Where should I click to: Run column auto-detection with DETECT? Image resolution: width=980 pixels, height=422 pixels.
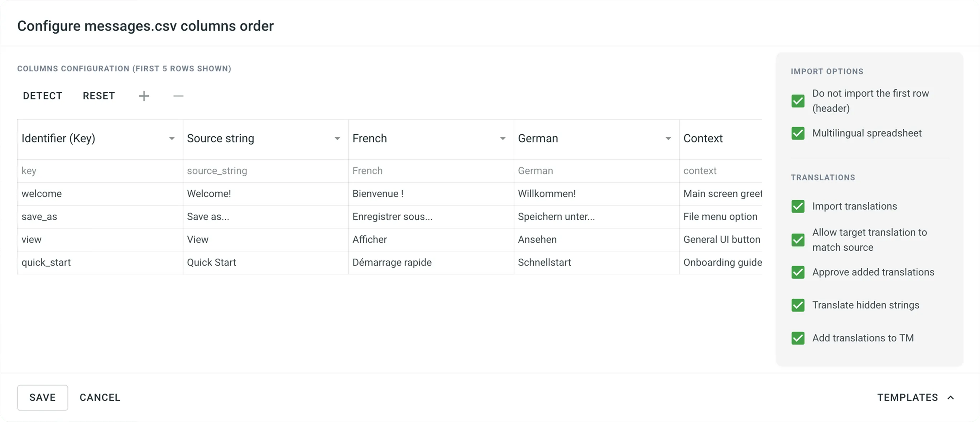[42, 96]
